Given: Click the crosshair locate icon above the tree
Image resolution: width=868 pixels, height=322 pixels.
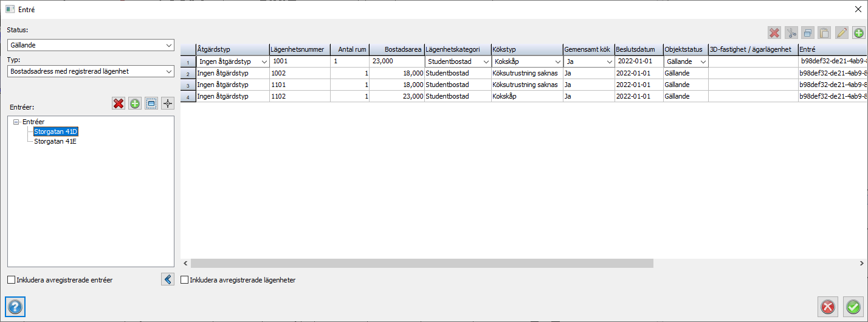Looking at the screenshot, I should [167, 103].
